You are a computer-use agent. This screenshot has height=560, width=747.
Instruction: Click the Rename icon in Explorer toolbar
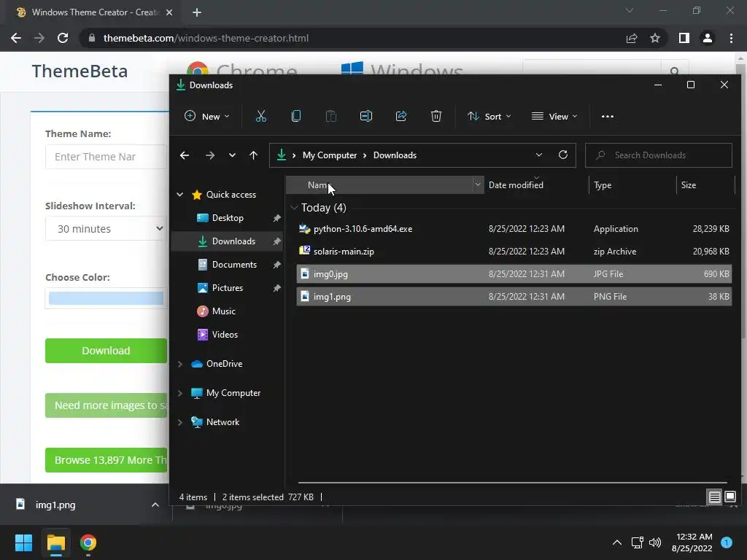(x=366, y=116)
